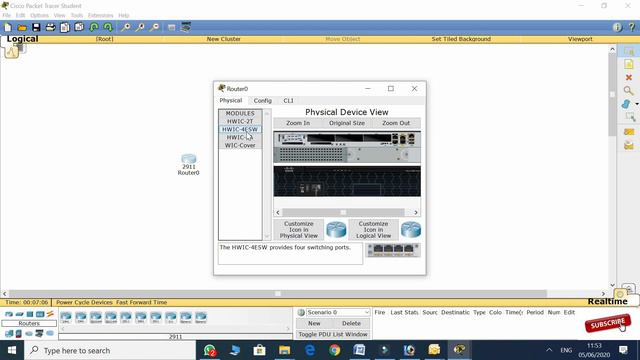640x360 pixels.
Task: Select the WIC-Cover module
Action: [240, 145]
